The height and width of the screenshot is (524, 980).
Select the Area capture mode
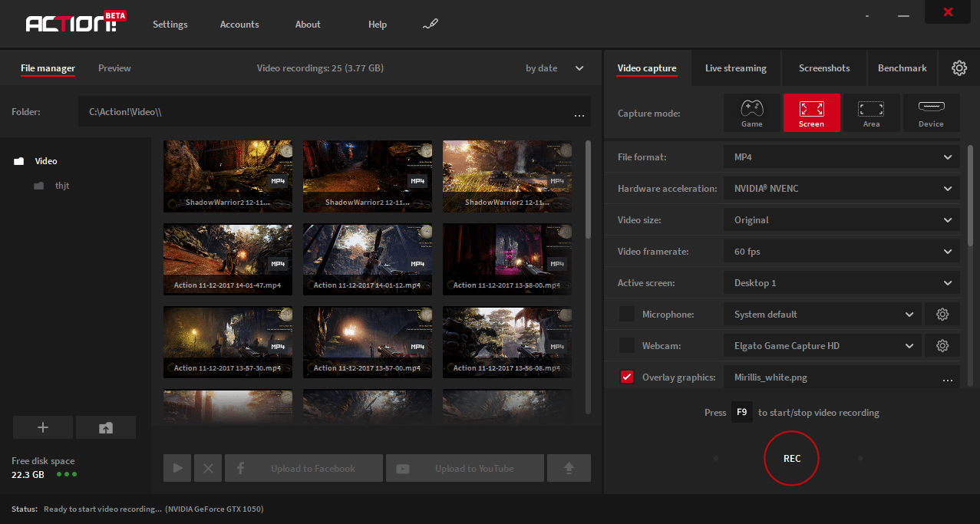coord(871,112)
